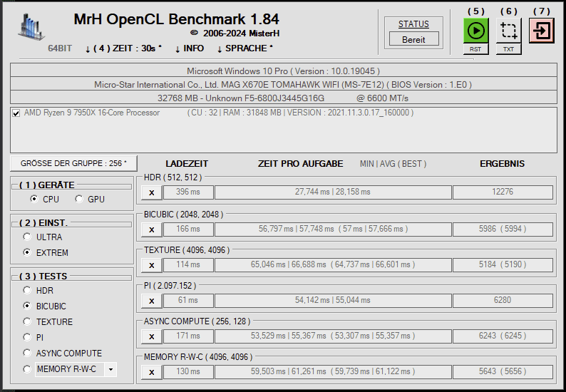Select the EXTREM setting radio button
This screenshot has width=566, height=392.
27,252
